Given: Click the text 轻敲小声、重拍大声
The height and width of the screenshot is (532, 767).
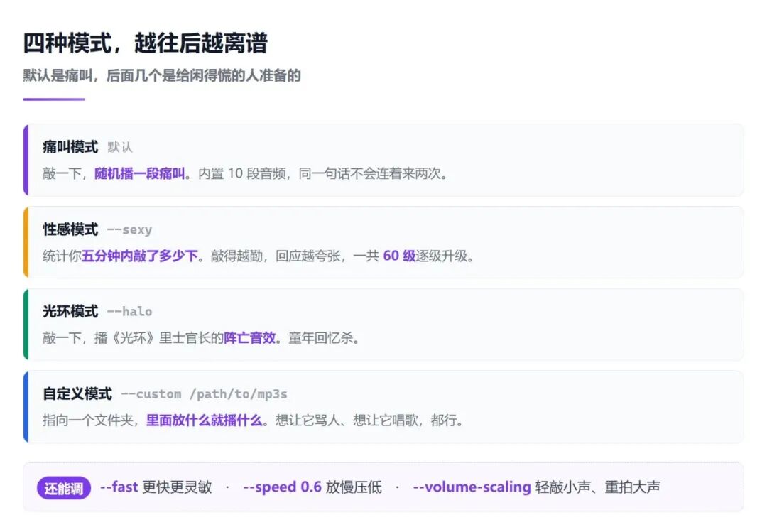Looking at the screenshot, I should pos(598,487).
